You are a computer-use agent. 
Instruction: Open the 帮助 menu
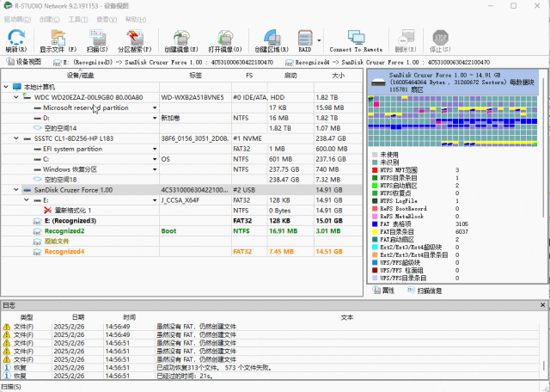pos(136,19)
